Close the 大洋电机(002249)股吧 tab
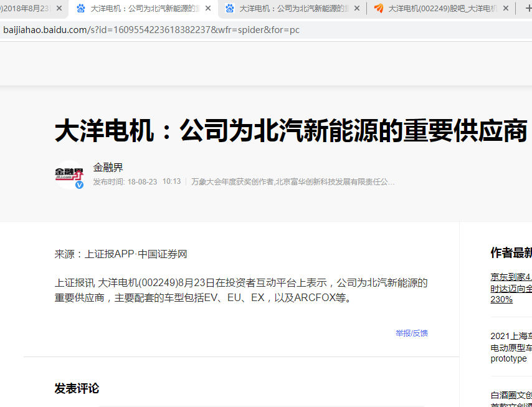This screenshot has height=407, width=532. click(x=506, y=9)
